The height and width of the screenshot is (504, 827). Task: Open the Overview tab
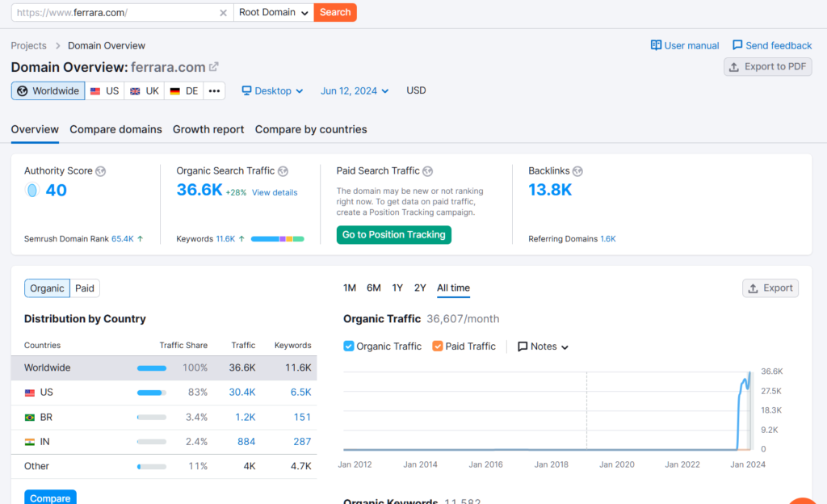click(x=35, y=129)
